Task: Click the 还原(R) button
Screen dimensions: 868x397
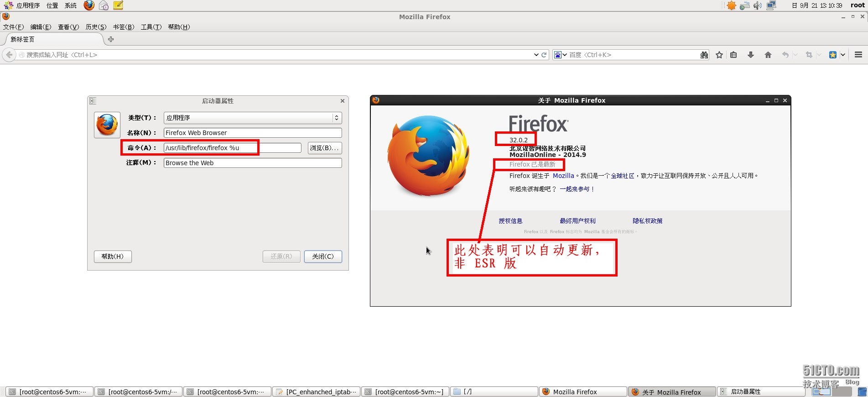Action: [281, 256]
